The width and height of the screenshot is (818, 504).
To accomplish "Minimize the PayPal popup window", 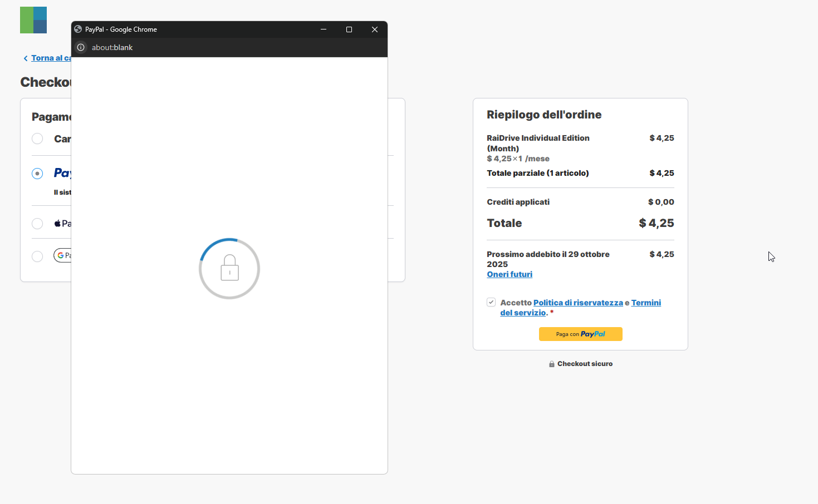I will (x=324, y=29).
